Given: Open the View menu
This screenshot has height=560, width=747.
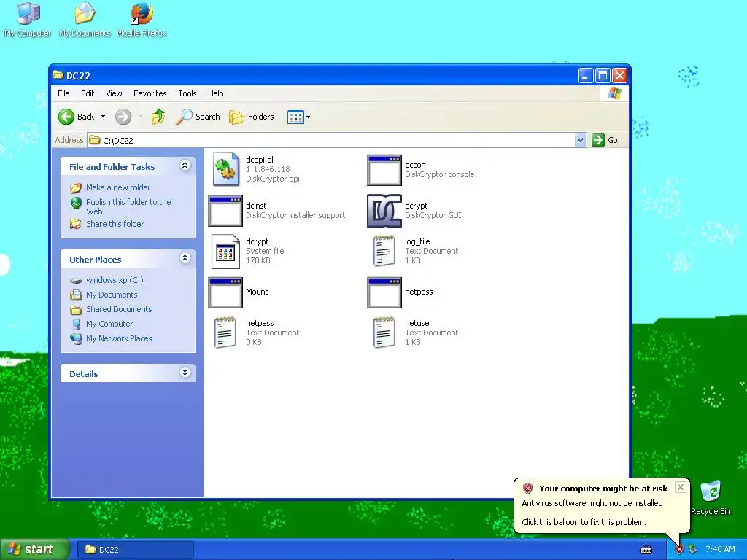Looking at the screenshot, I should coord(114,93).
